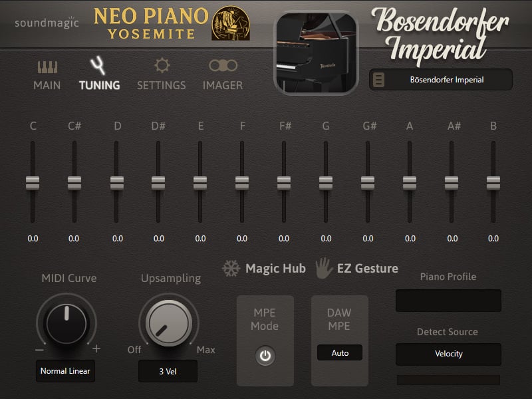Image resolution: width=532 pixels, height=399 pixels.
Task: Toggle the MPE Mode power button
Action: tap(265, 356)
